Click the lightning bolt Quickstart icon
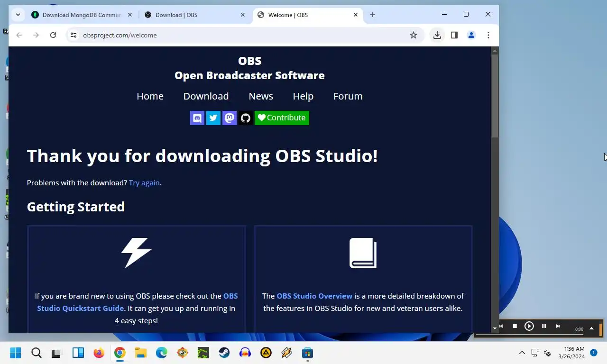Viewport: 607px width, 364px height. (137, 253)
